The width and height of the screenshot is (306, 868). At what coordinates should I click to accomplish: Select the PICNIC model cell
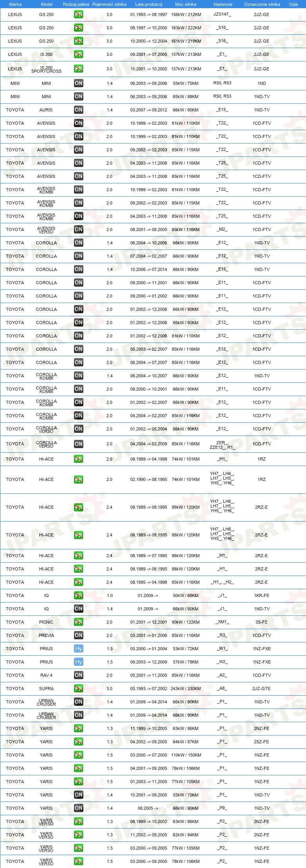47,622
